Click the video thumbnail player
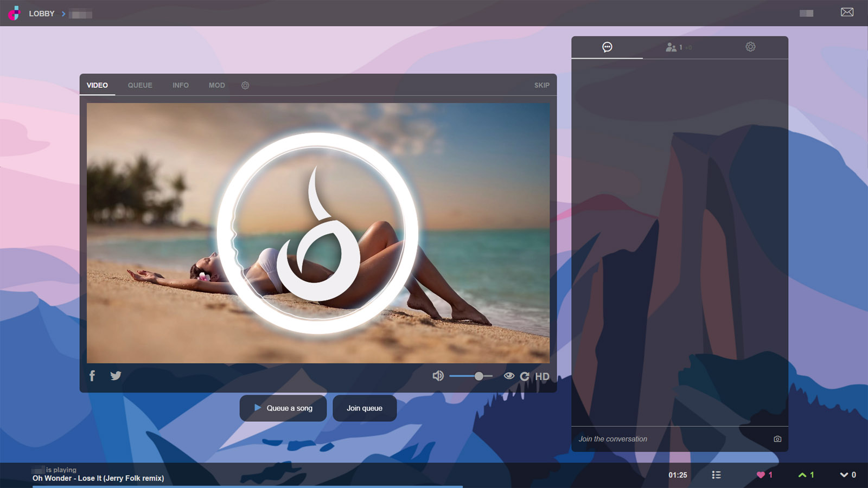Image resolution: width=868 pixels, height=488 pixels. (318, 233)
